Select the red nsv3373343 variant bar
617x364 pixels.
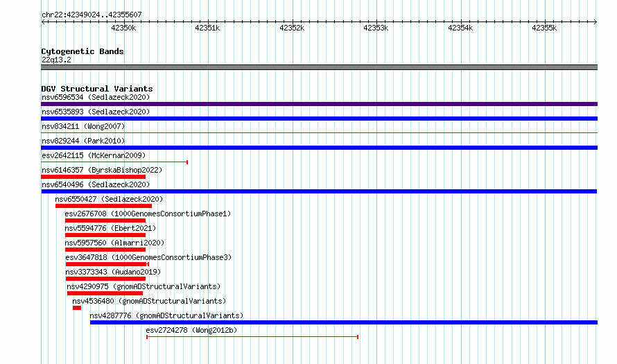(x=105, y=279)
